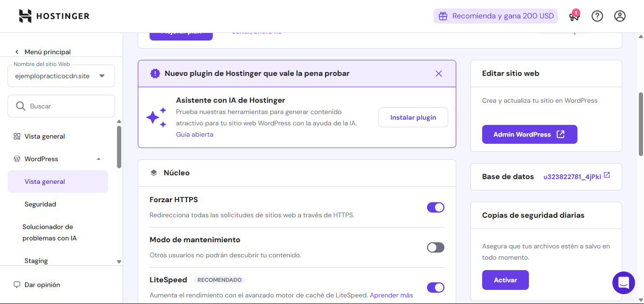Click Asistente con IA de Hostinger title

(230, 100)
